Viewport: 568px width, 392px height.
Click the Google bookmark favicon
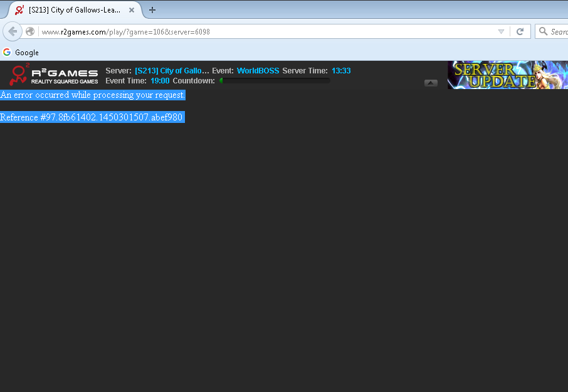click(x=7, y=53)
